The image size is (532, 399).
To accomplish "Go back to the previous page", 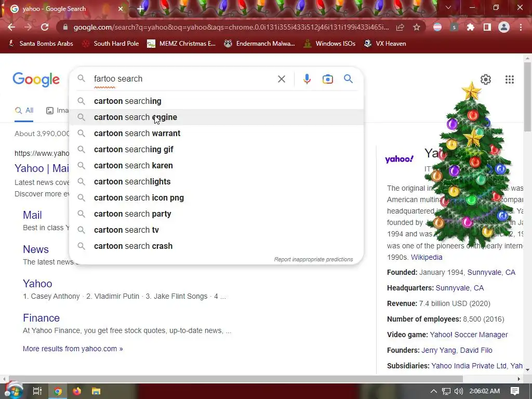I will [11, 27].
